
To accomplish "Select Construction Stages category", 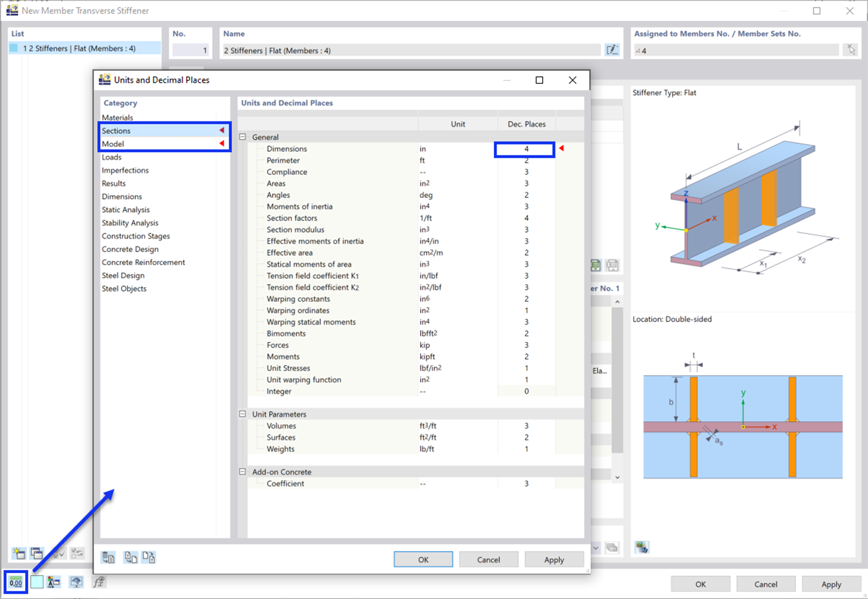I will click(x=165, y=235).
